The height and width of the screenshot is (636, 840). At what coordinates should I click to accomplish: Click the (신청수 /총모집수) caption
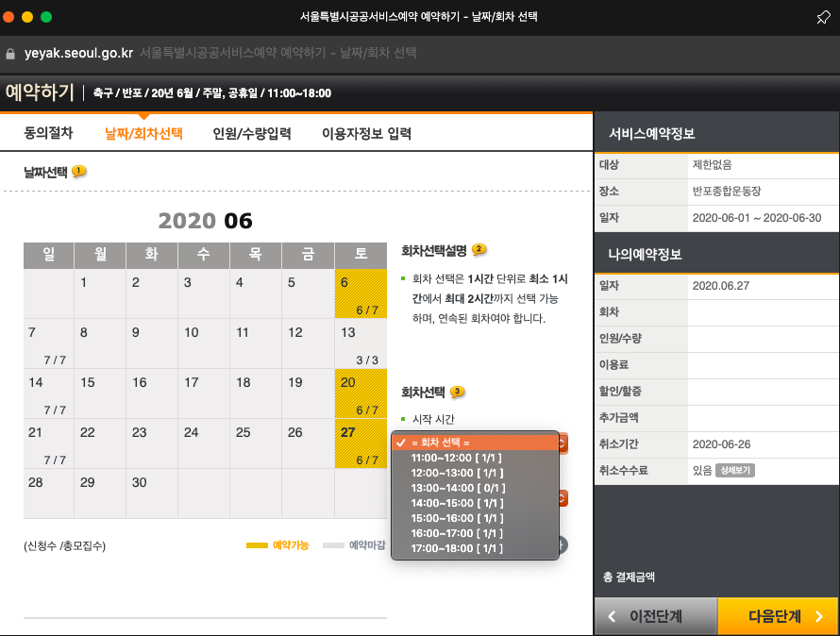pyautogui.click(x=64, y=546)
